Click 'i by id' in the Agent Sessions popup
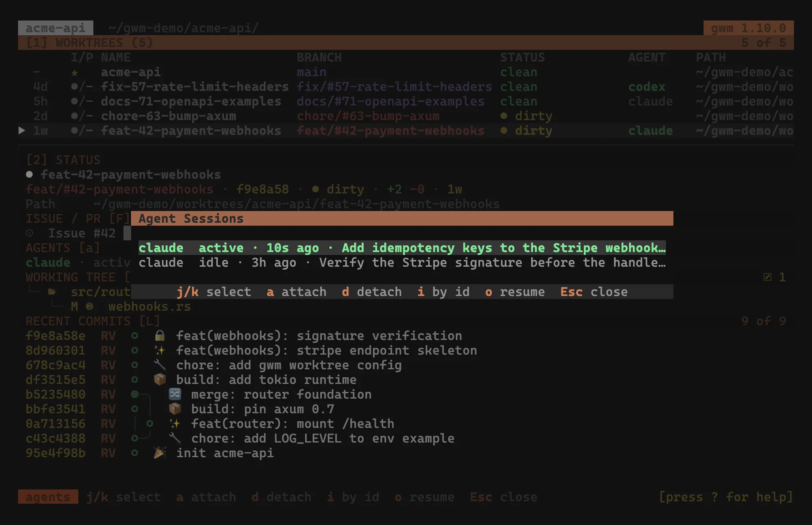The image size is (812, 525). click(443, 292)
